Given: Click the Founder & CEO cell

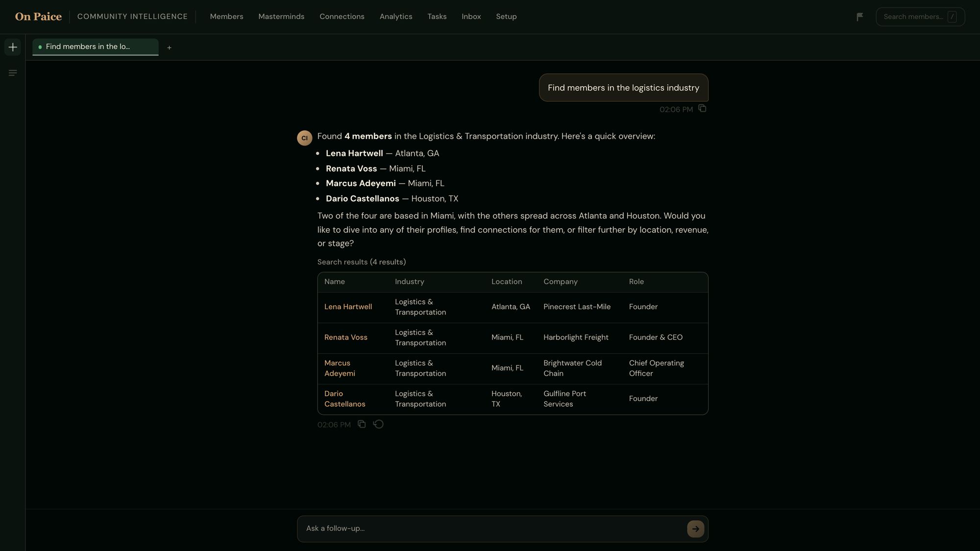Looking at the screenshot, I should (x=656, y=337).
